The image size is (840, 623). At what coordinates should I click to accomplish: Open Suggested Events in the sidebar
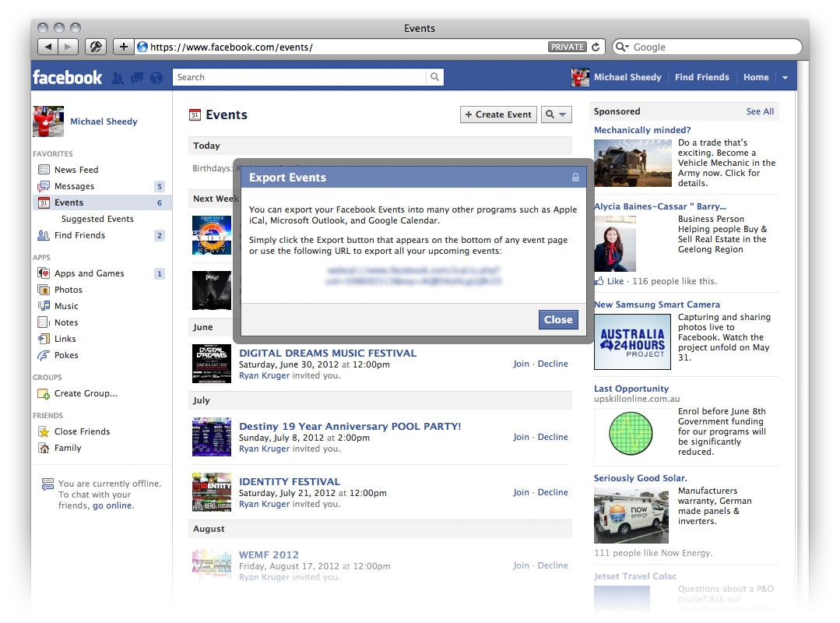[x=97, y=219]
